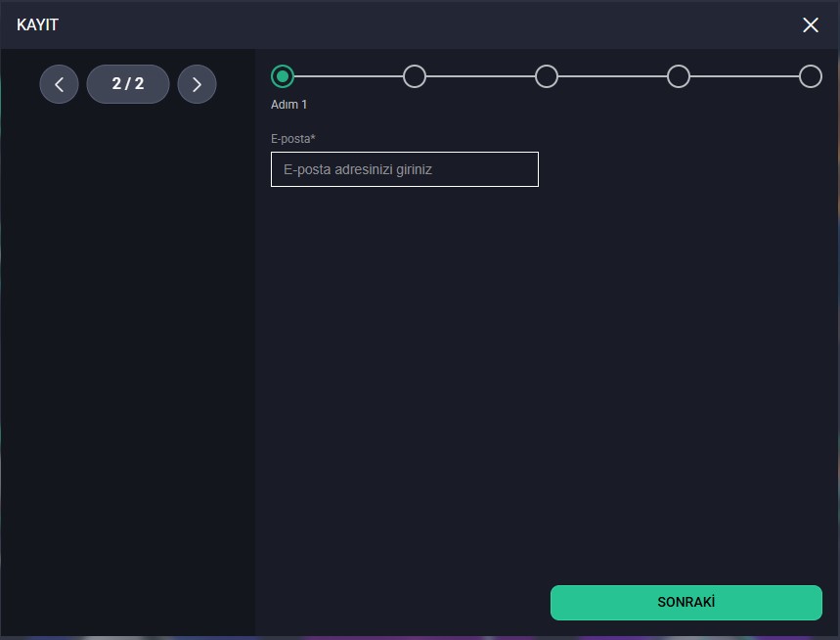Click the KAYIT title text
840x640 pixels.
37,25
